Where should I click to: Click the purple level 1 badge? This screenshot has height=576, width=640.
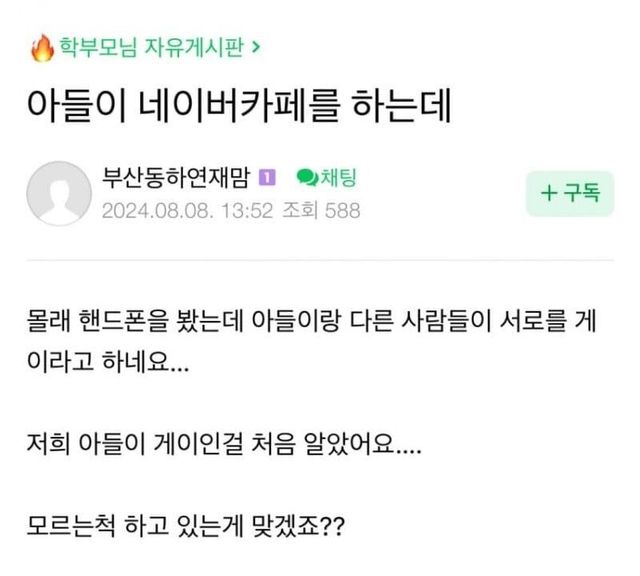(267, 178)
